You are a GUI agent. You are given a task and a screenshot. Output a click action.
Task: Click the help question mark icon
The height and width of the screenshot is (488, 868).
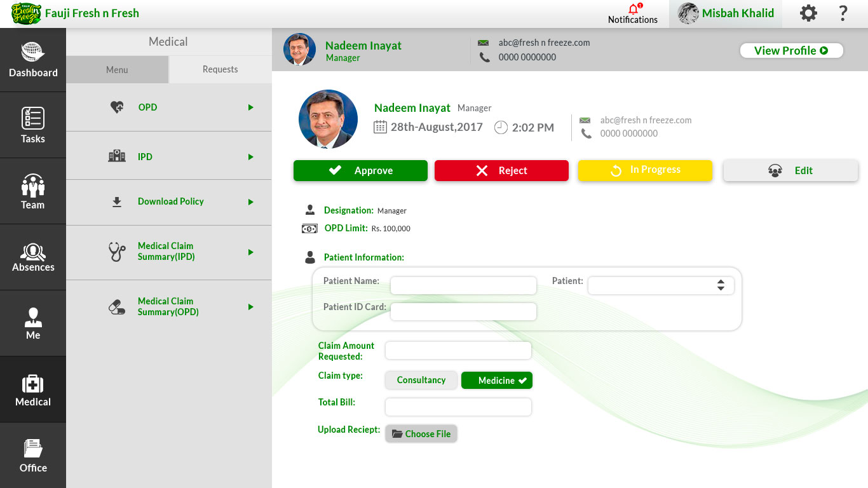point(843,13)
